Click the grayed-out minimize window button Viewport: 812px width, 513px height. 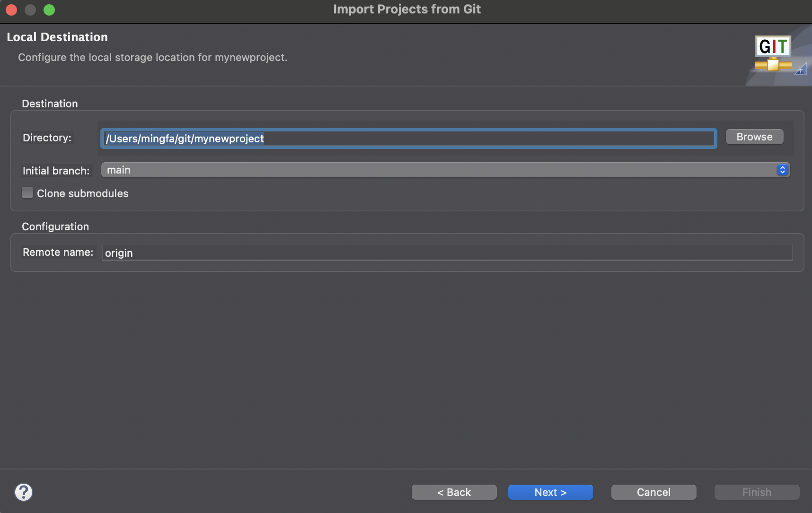click(30, 10)
